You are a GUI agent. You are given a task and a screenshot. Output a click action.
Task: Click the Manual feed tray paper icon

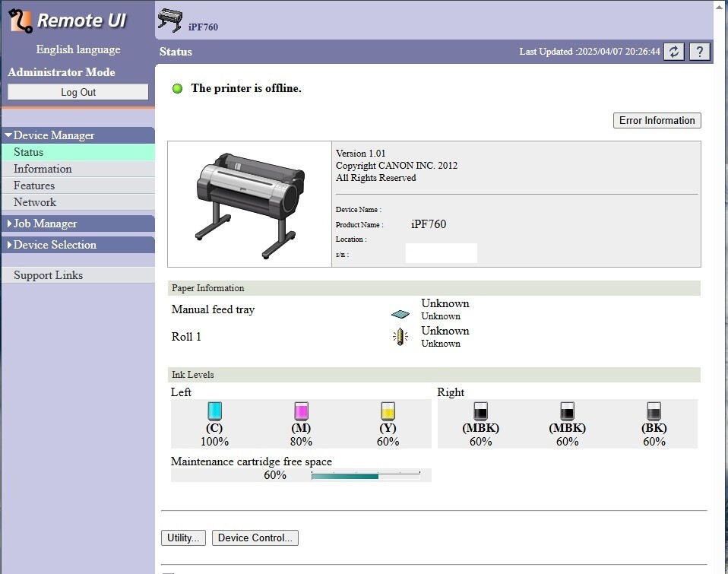(x=400, y=314)
